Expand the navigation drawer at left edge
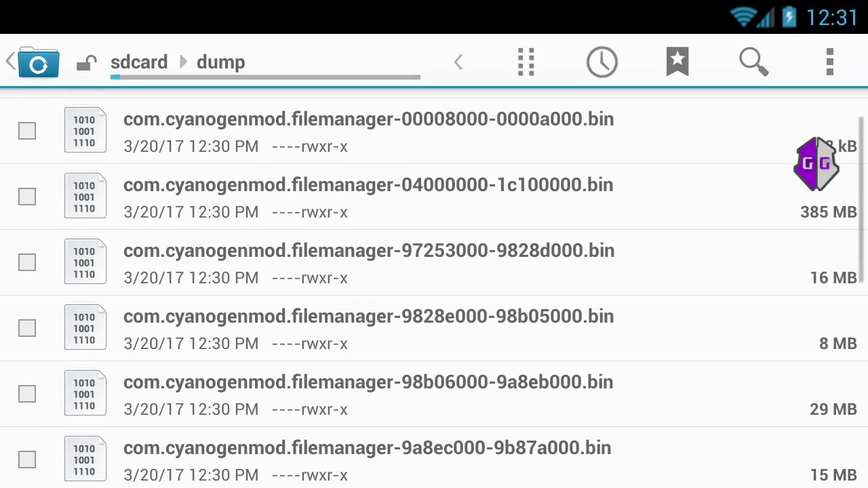Screen dimensions: 868x488 click(x=10, y=62)
